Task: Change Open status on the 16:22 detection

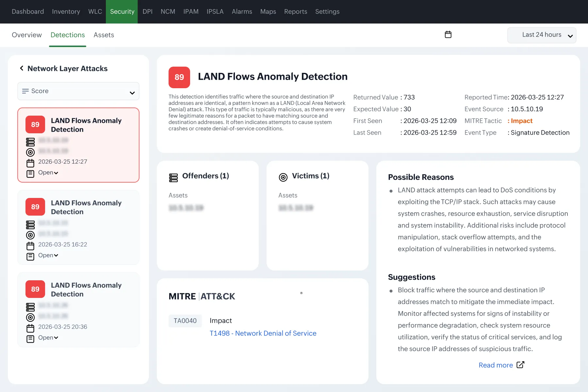Action: click(x=48, y=255)
